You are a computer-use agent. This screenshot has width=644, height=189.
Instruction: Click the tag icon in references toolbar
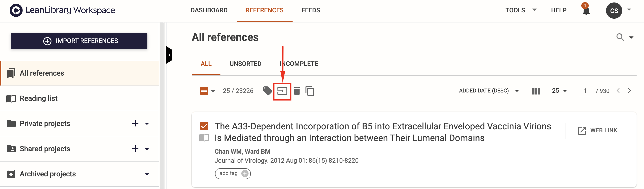pyautogui.click(x=267, y=91)
